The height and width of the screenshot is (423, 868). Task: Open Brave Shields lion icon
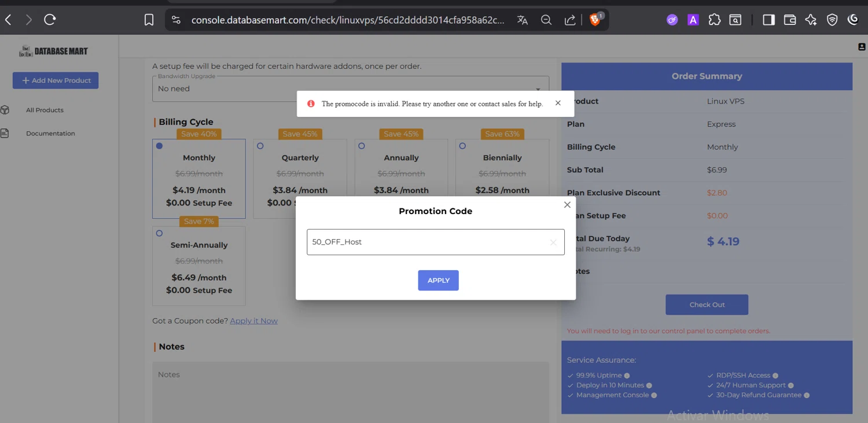pos(595,20)
